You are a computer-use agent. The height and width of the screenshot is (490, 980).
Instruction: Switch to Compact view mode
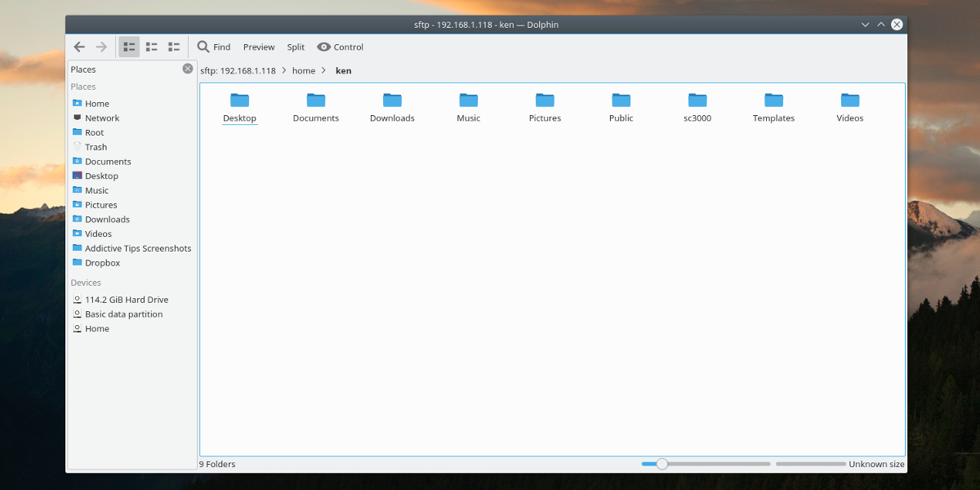click(x=151, y=47)
